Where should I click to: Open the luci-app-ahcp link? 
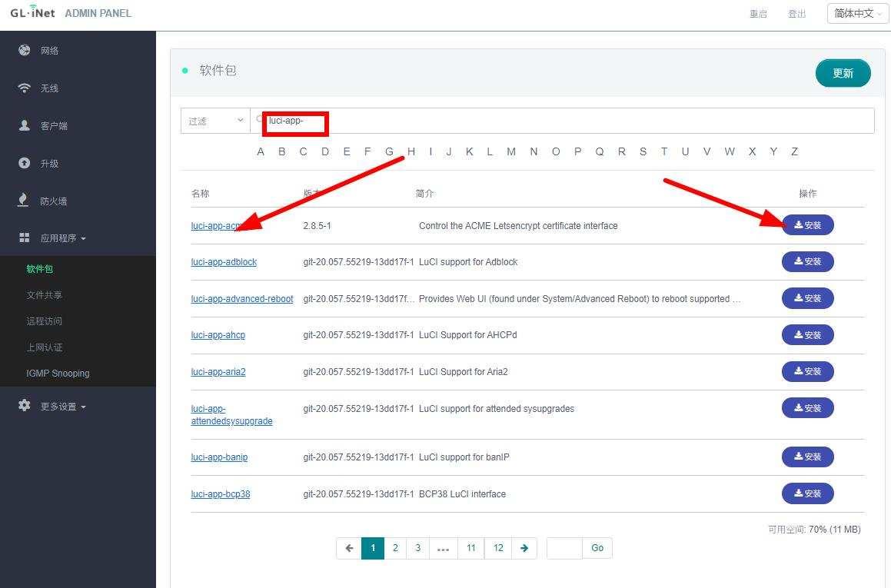pyautogui.click(x=218, y=335)
